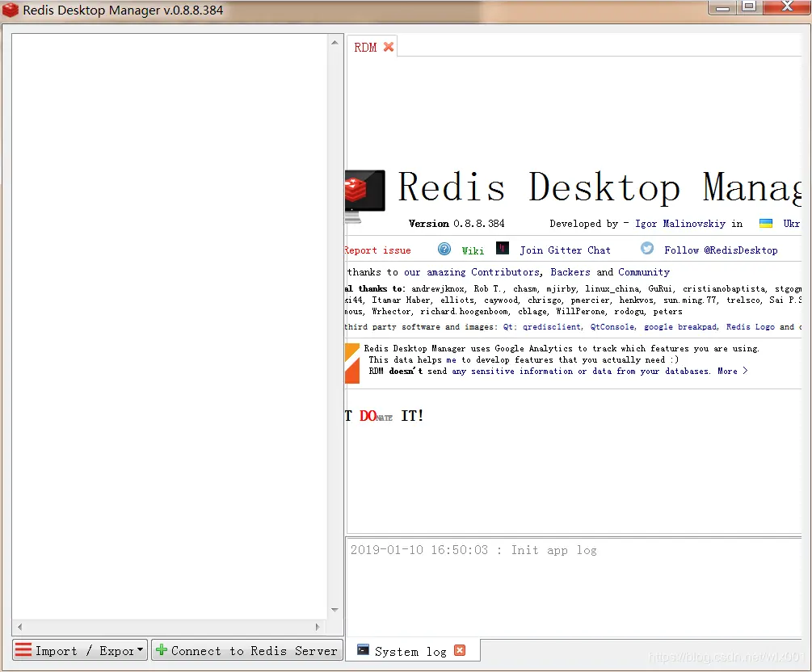Click the green plus connect icon
Screen dimensions: 812x672
[x=161, y=649]
